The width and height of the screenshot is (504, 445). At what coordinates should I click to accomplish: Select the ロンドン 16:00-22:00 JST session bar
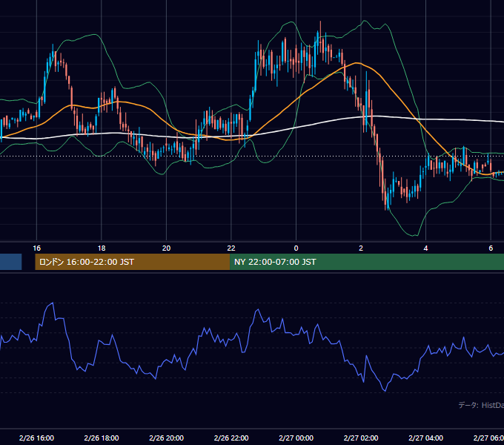pyautogui.click(x=133, y=262)
